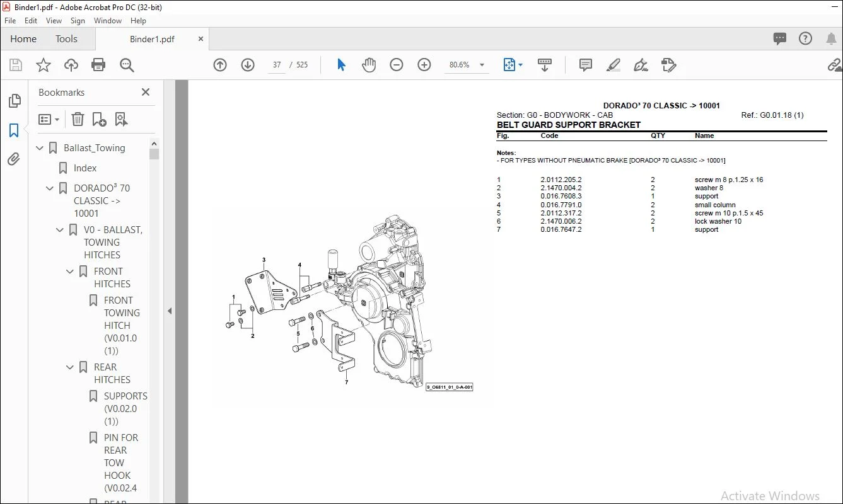This screenshot has height=504, width=843.
Task: Open the Attachments paperclip panel icon
Action: (x=14, y=159)
